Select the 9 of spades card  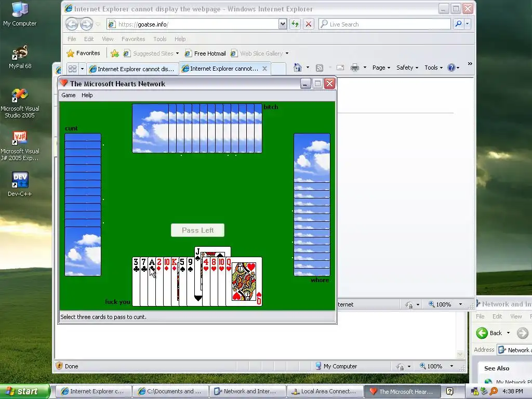[190, 282]
